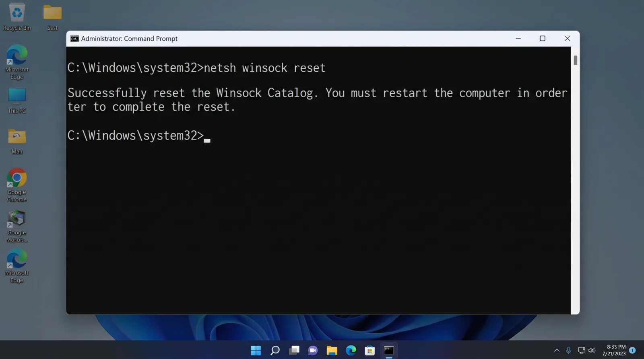This screenshot has height=359, width=644.
Task: Click the microphone tray icon
Action: pos(568,351)
